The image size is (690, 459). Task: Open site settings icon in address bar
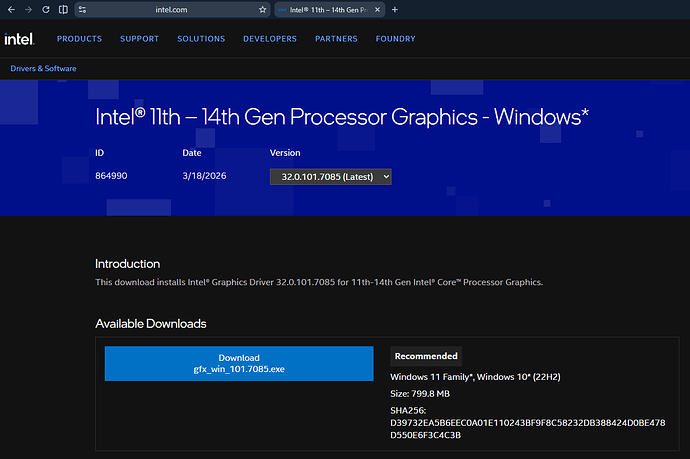[x=83, y=10]
